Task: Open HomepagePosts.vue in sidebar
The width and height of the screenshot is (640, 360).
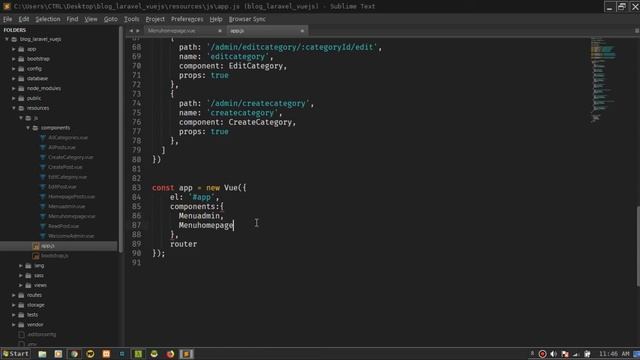Action: (x=71, y=197)
